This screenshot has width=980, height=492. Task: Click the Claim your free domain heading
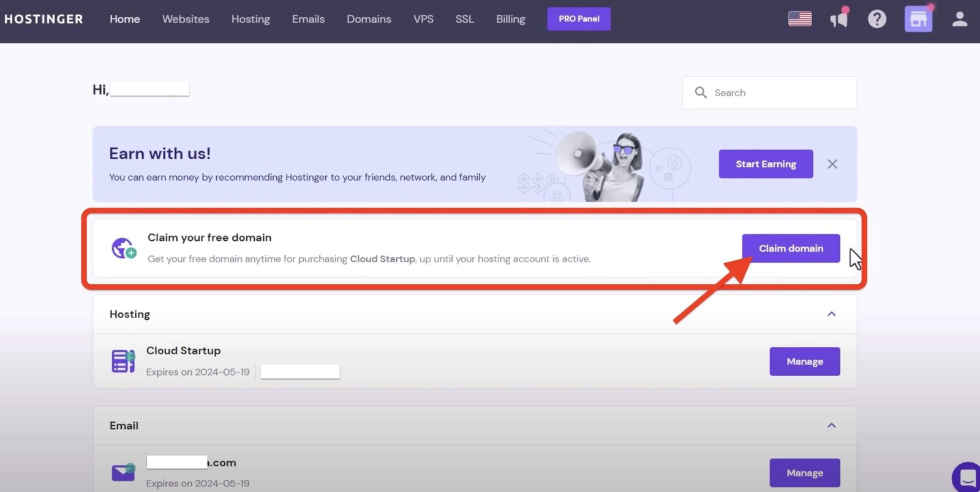tap(209, 237)
